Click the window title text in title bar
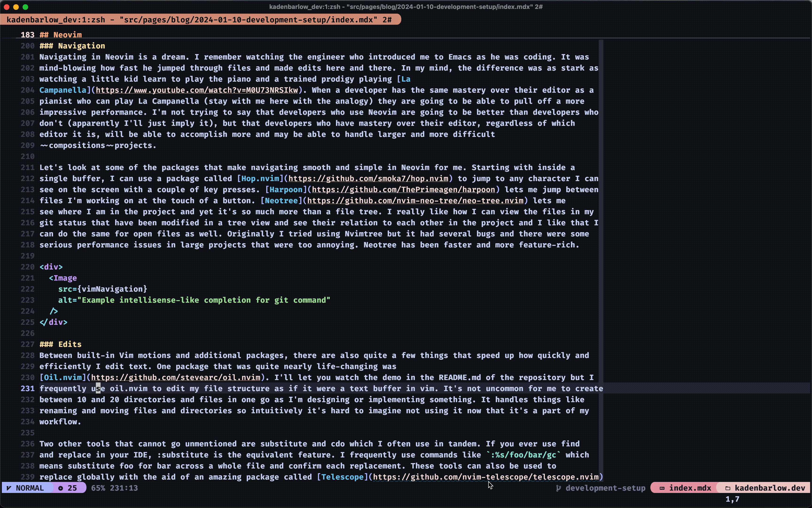The image size is (812, 508). pos(406,7)
